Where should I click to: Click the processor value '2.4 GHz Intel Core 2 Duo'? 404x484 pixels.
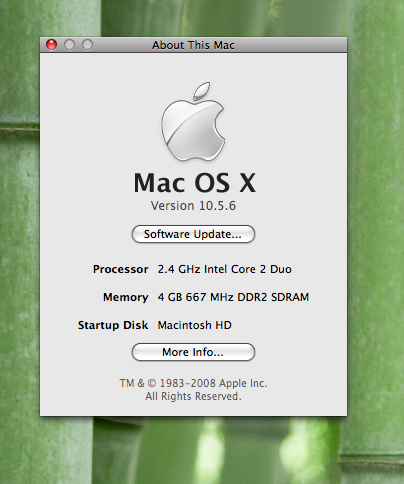(225, 269)
